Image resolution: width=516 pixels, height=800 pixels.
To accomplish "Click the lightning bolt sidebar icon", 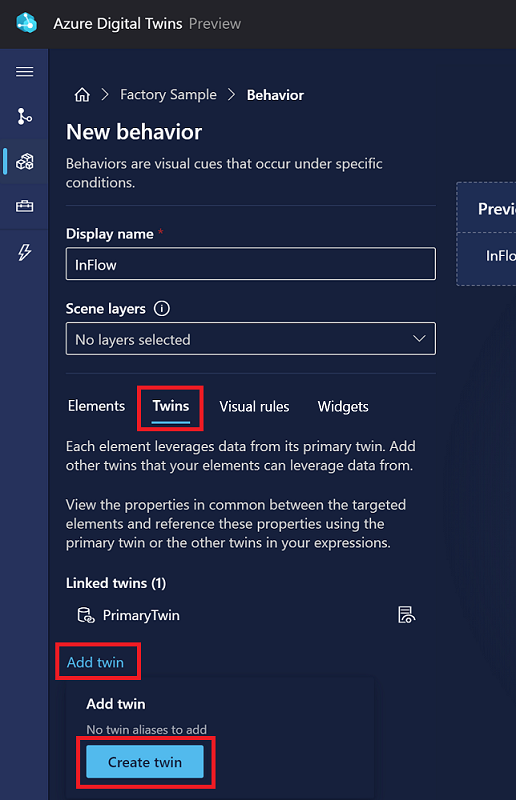I will click(24, 252).
